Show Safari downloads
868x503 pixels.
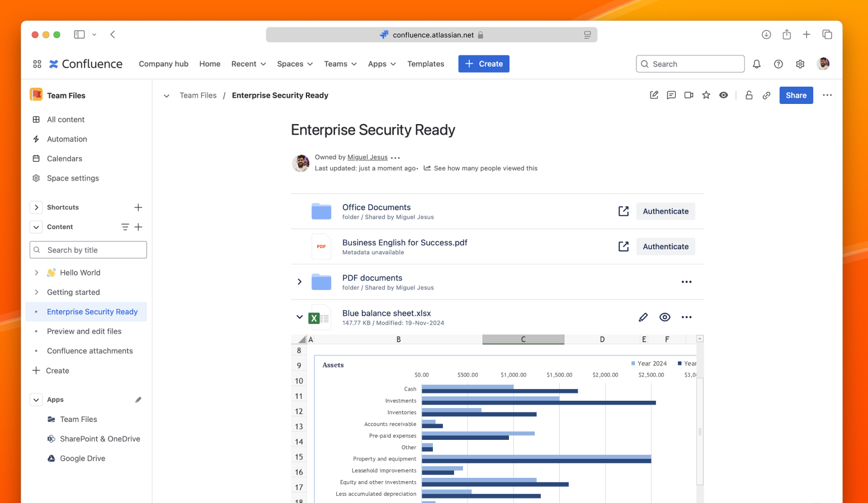click(766, 35)
